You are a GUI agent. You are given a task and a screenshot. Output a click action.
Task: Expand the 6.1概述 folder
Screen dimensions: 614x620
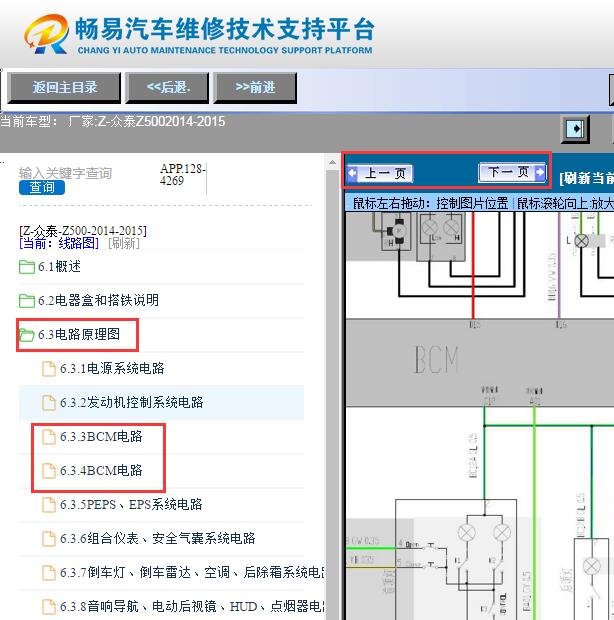[x=60, y=267]
